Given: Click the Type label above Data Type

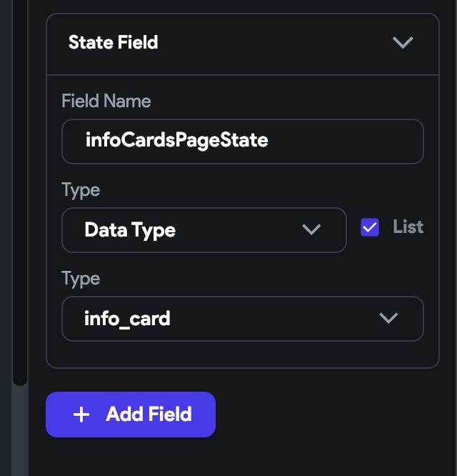Looking at the screenshot, I should pos(81,190).
